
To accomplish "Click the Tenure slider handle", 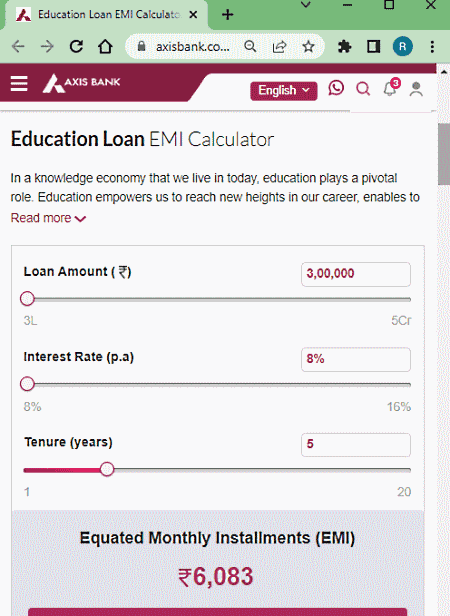I will pyautogui.click(x=107, y=469).
